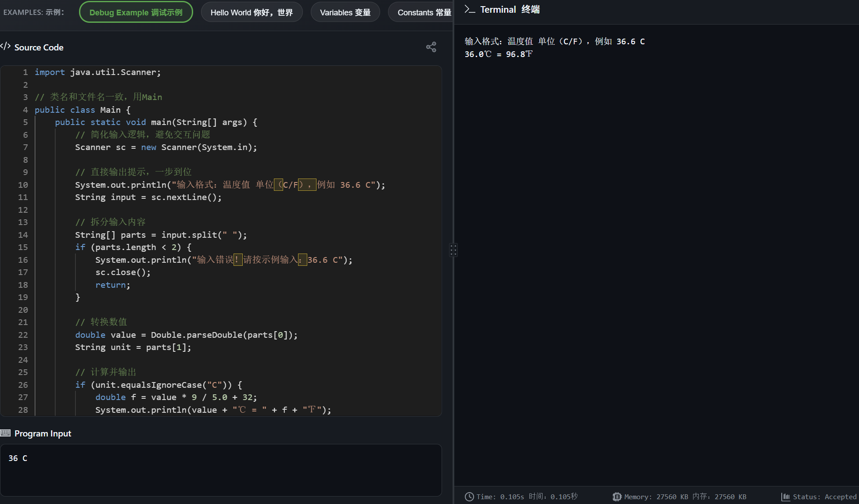Click the Source Code brackets icon
This screenshot has height=504, width=859.
click(x=6, y=46)
